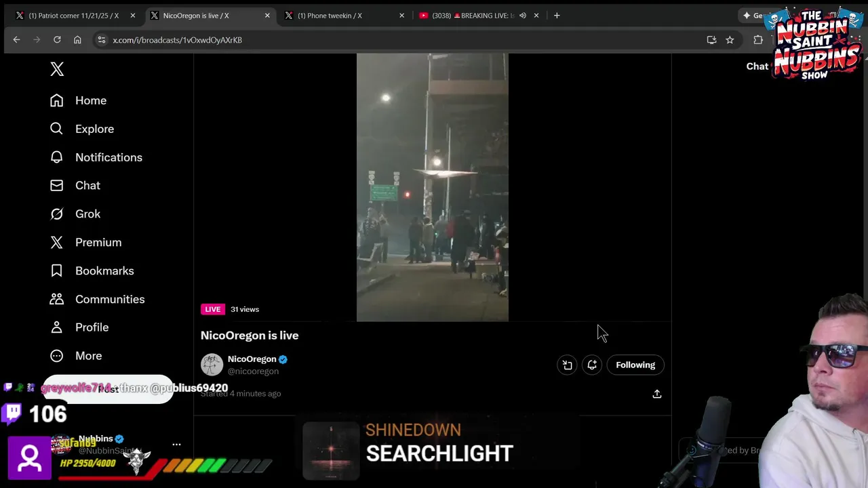
Task: Click the LIVE badge
Action: click(213, 309)
